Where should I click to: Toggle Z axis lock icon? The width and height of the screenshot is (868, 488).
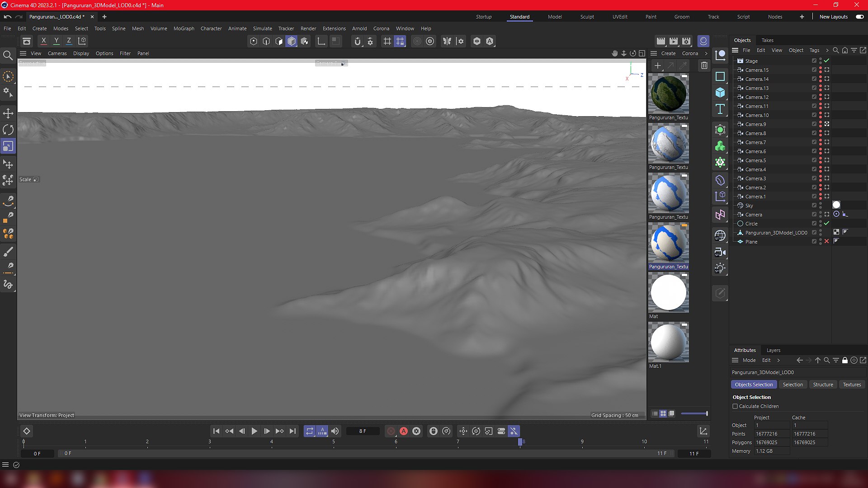69,41
